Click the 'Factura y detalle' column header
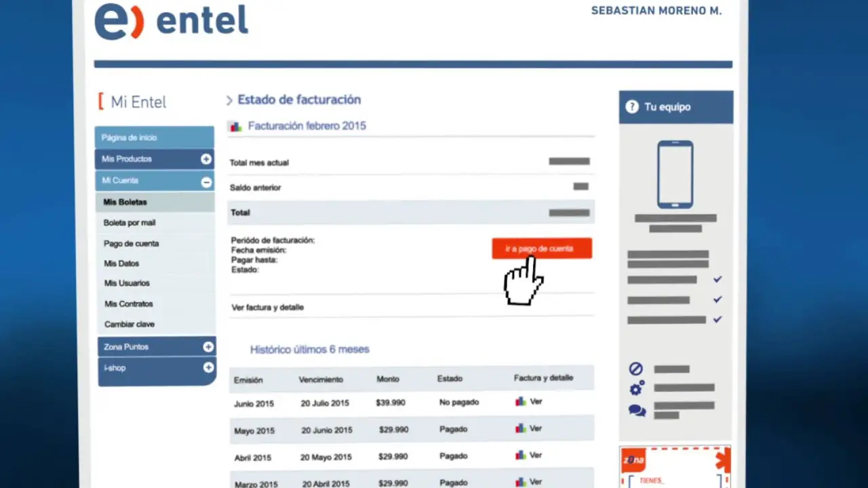The image size is (868, 488). [x=544, y=378]
